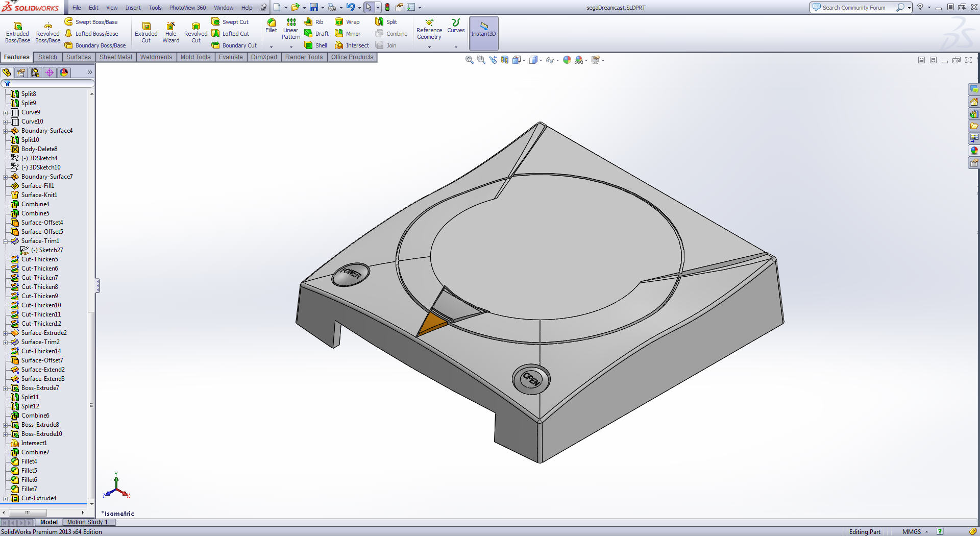Screen dimensions: 980x536
Task: Toggle the Instant3D button
Action: click(483, 33)
